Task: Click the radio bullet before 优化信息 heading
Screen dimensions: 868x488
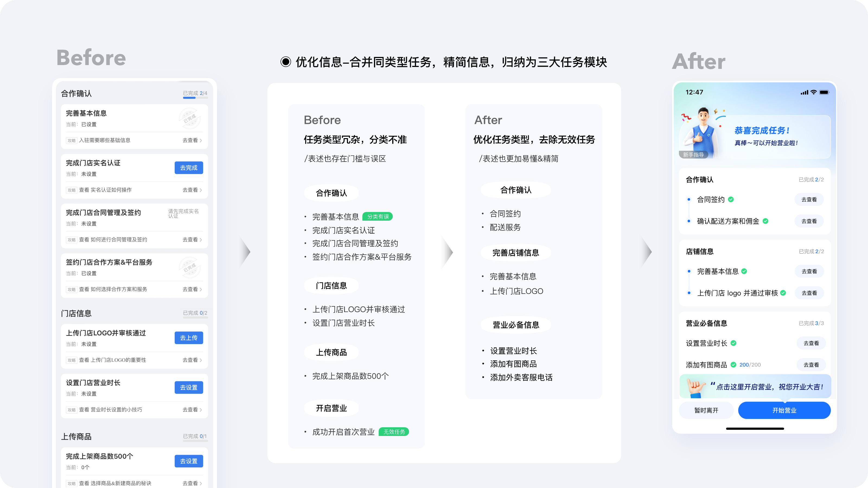Action: pos(286,62)
